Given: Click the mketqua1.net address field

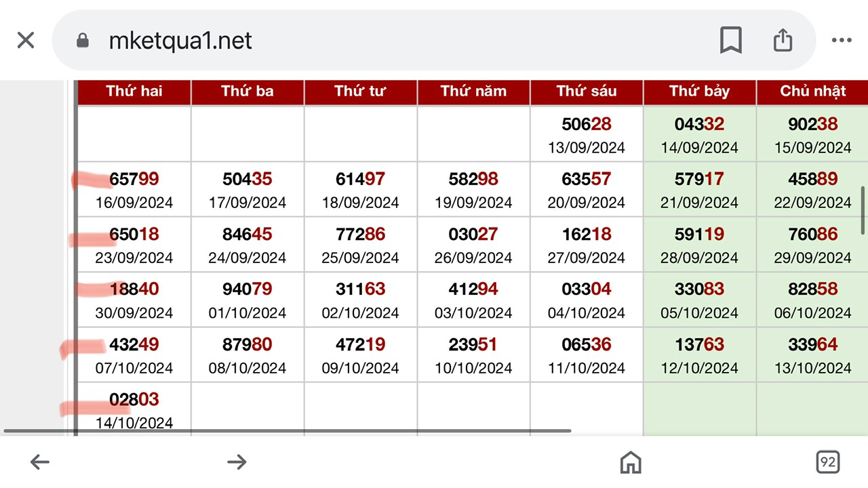Looking at the screenshot, I should (434, 41).
